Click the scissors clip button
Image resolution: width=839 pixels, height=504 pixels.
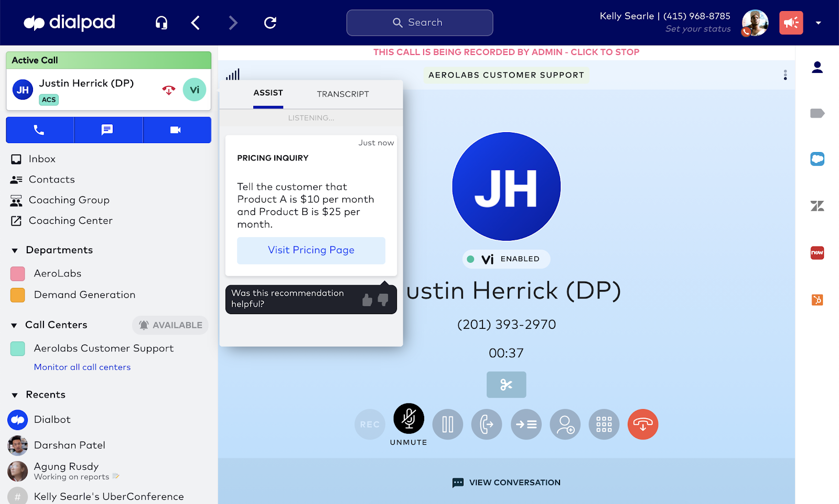tap(506, 385)
